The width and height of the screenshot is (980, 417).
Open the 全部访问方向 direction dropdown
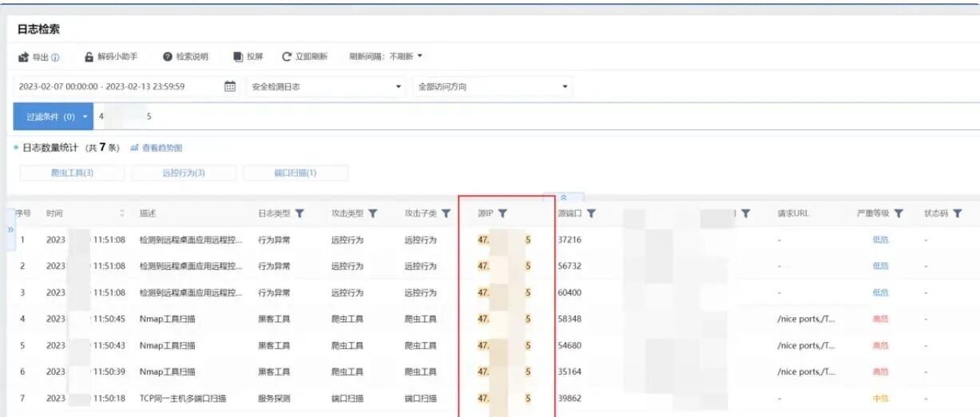493,86
